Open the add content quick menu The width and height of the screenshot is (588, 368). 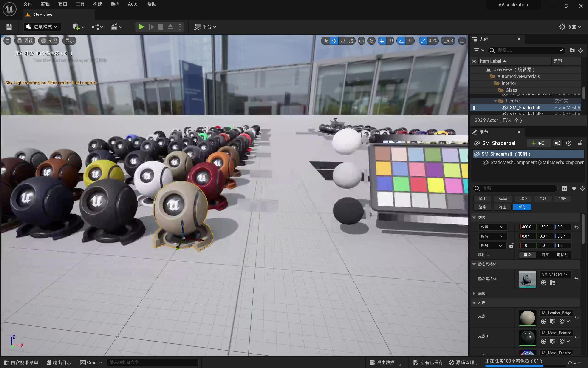click(x=78, y=27)
